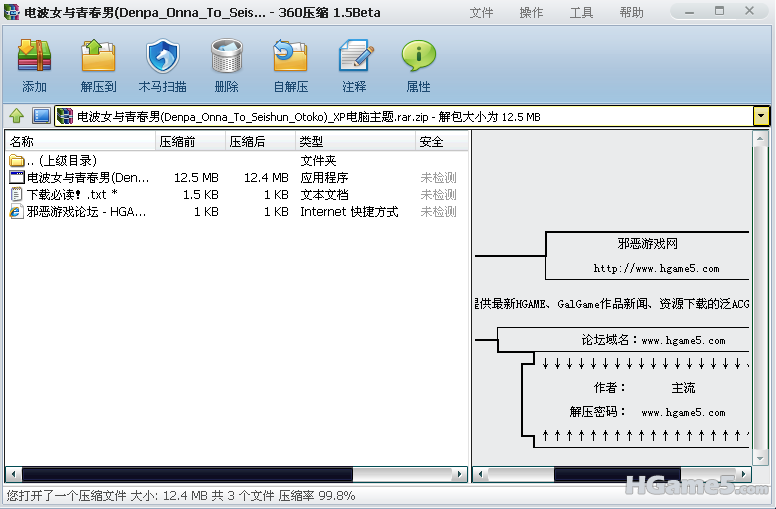The height and width of the screenshot is (509, 776).
Task: Create 自解压 self-extracting archive
Action: [x=290, y=66]
